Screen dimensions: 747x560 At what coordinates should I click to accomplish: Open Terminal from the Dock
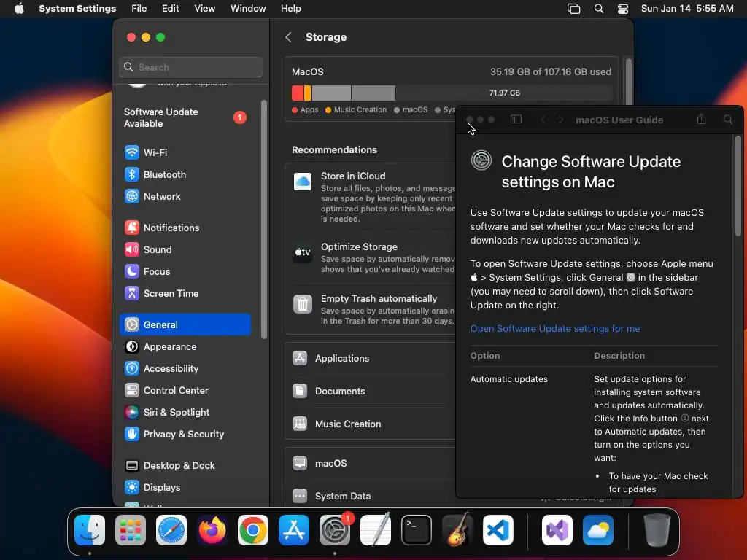[x=417, y=530]
